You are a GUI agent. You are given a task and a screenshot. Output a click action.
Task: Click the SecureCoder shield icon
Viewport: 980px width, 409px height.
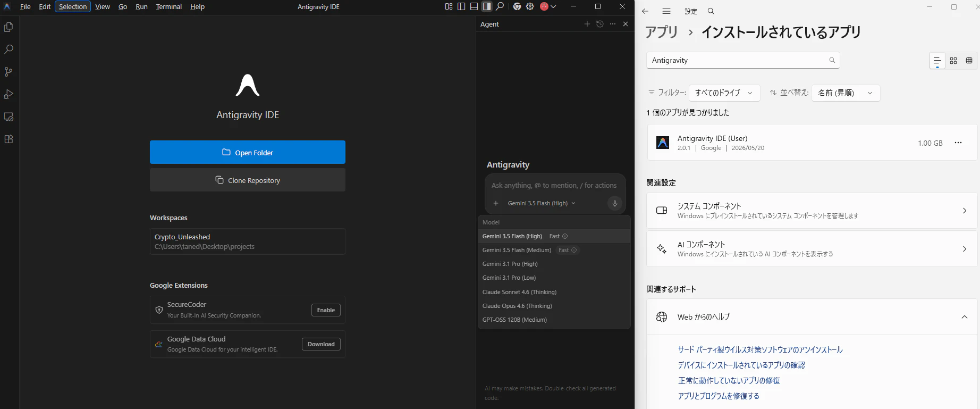coord(159,310)
